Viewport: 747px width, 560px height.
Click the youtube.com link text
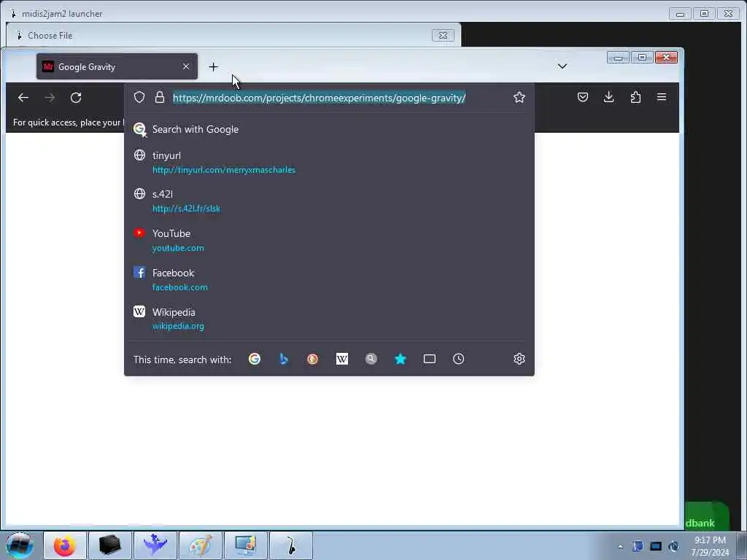178,248
